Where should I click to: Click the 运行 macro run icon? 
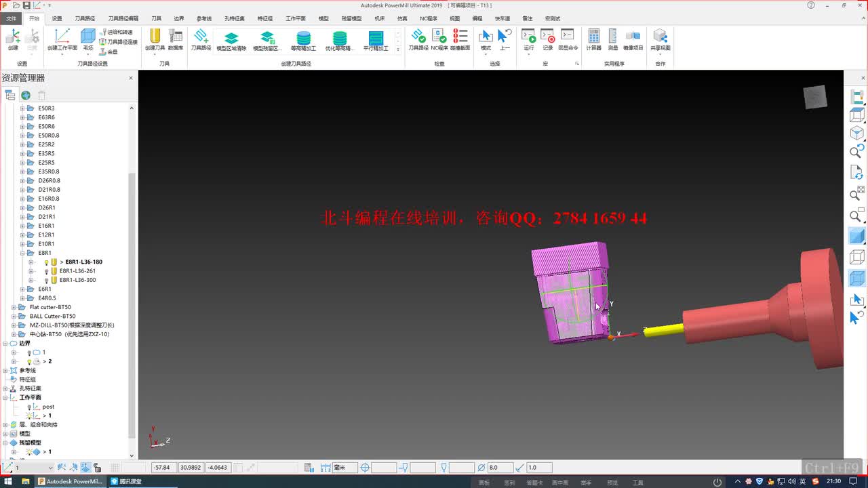pyautogui.click(x=529, y=39)
